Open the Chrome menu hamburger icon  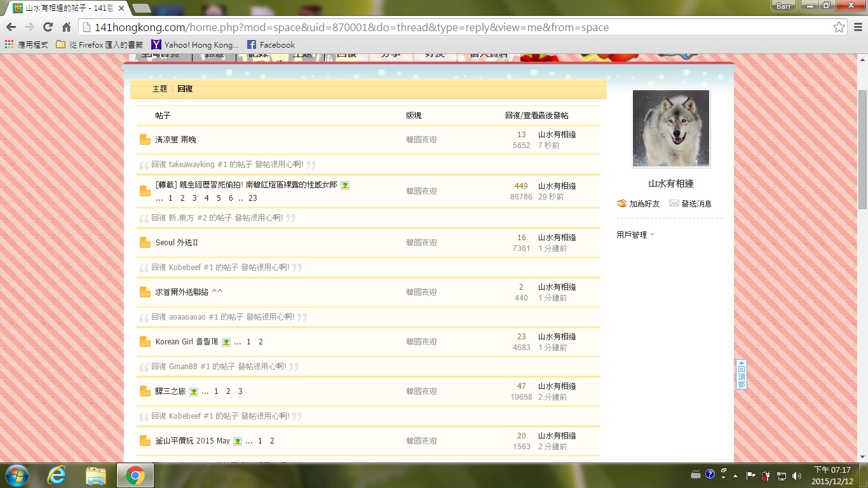click(x=857, y=27)
